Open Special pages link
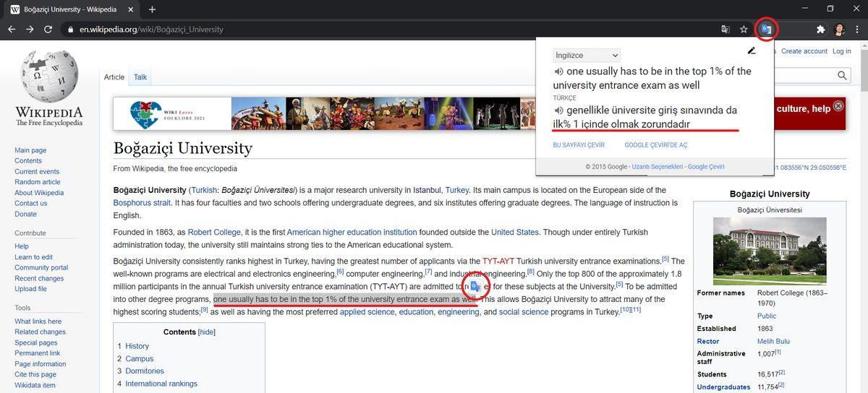868x393 pixels. 36,343
